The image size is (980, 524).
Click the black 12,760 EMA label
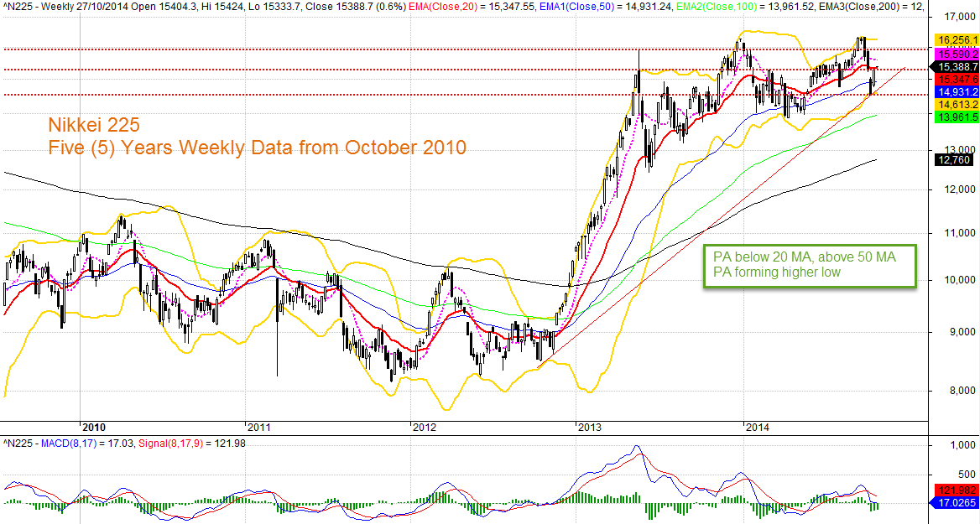click(x=954, y=160)
